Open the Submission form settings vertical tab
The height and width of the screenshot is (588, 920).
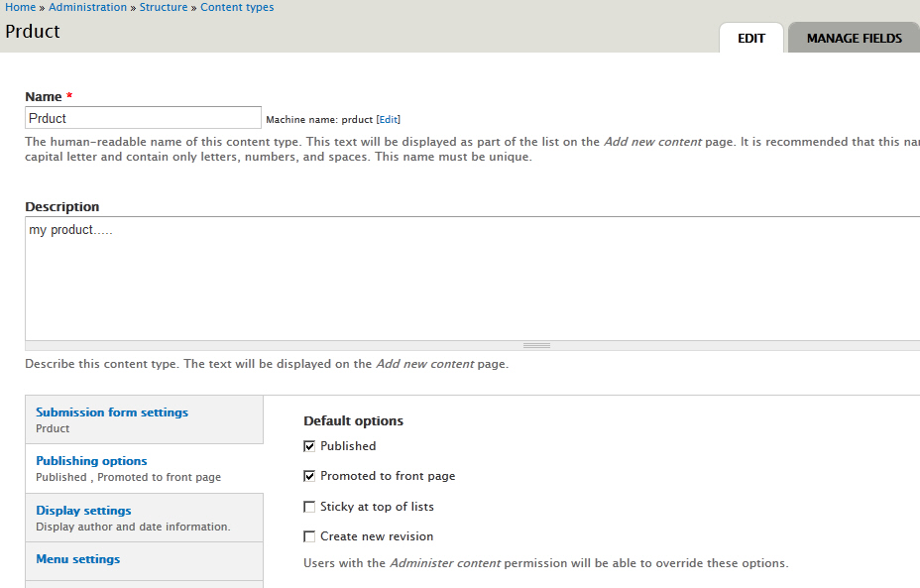pyautogui.click(x=112, y=412)
